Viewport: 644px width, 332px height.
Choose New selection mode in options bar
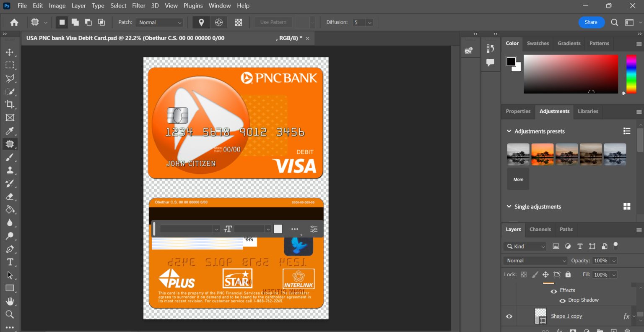pos(62,22)
